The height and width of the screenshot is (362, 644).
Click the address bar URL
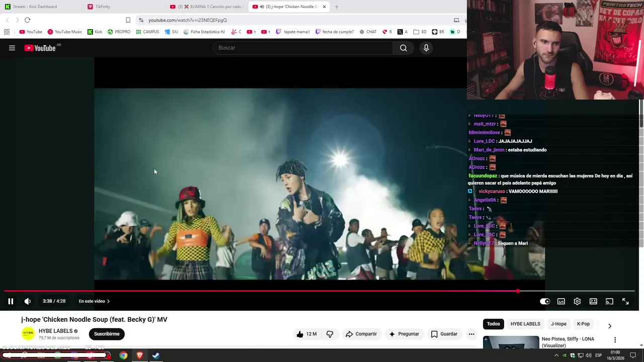click(x=188, y=20)
